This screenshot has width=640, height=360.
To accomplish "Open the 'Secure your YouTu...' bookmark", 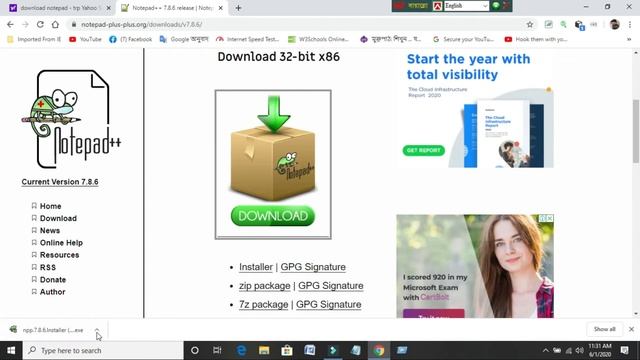I will click(x=463, y=39).
